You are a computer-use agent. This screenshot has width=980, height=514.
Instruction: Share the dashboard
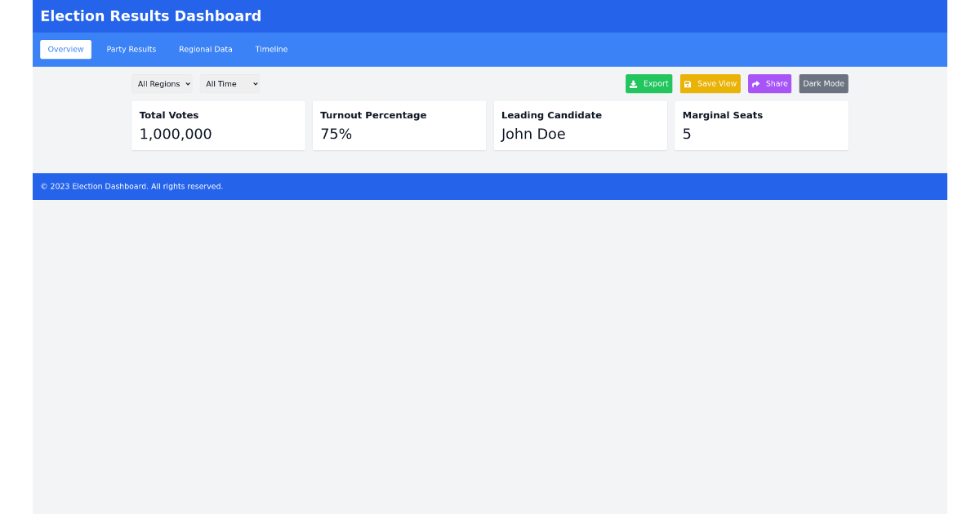pos(769,83)
